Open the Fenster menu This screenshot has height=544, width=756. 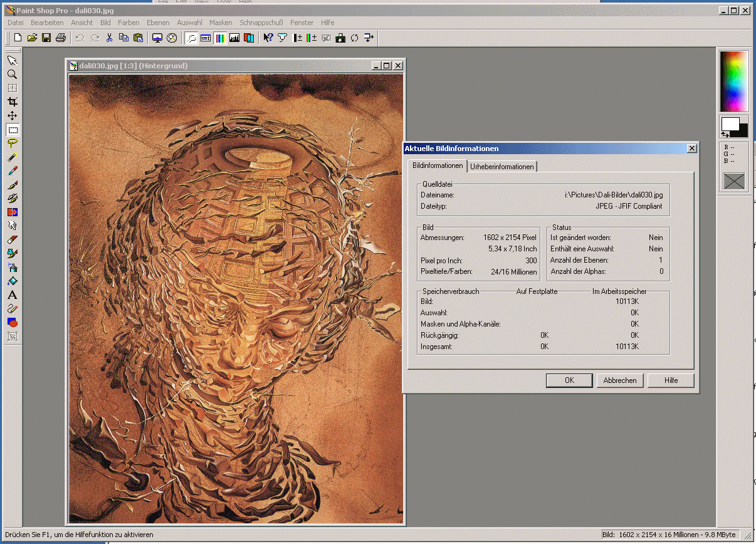(x=302, y=23)
